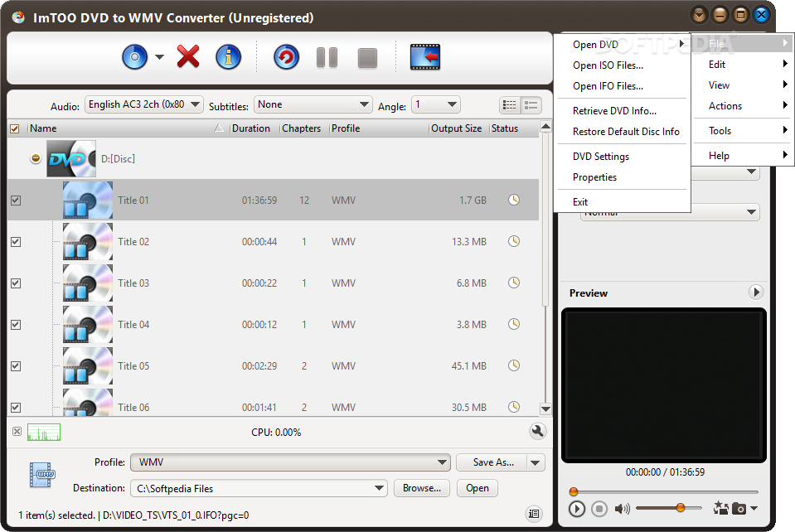Open the Tools menu
Viewport: 795px width, 532px height.
742,131
